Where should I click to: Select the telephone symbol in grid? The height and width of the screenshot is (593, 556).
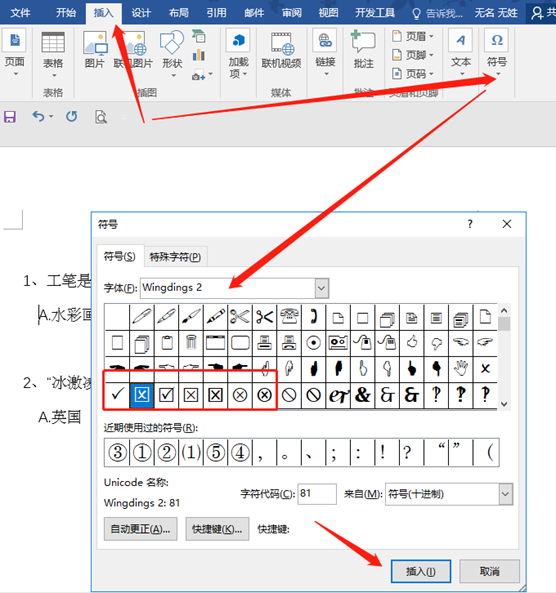[x=289, y=316]
